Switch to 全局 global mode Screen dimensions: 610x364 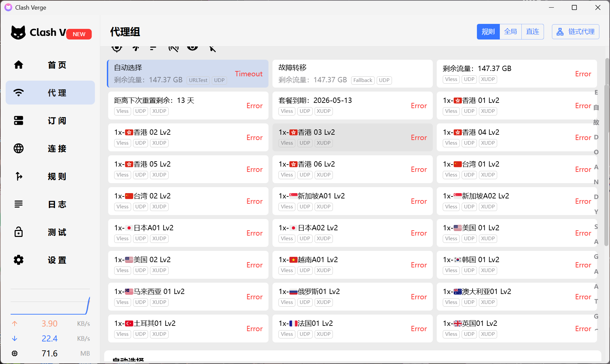click(x=510, y=32)
